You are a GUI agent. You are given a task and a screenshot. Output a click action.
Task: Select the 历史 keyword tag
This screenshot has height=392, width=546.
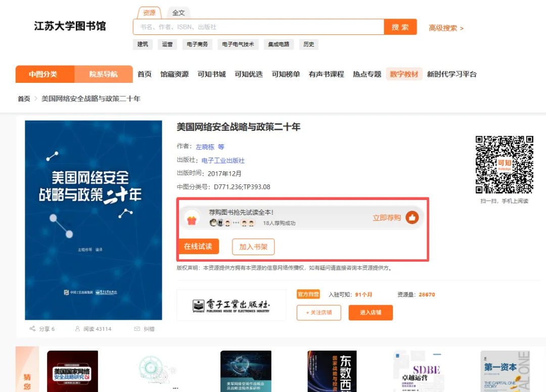pyautogui.click(x=308, y=44)
